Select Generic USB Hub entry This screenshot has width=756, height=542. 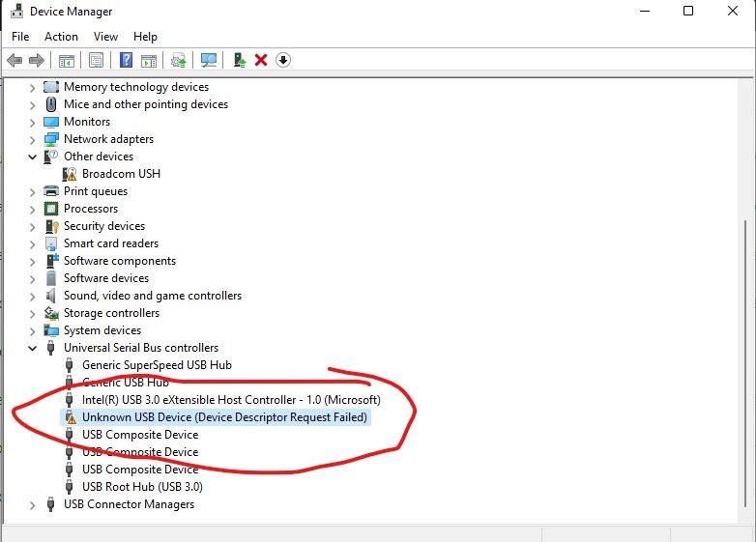point(126,383)
